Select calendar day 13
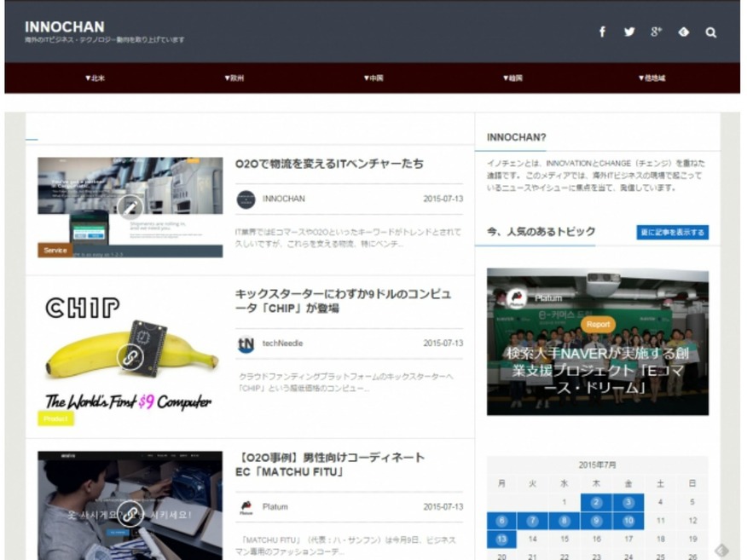This screenshot has height=560, width=747. 501,540
